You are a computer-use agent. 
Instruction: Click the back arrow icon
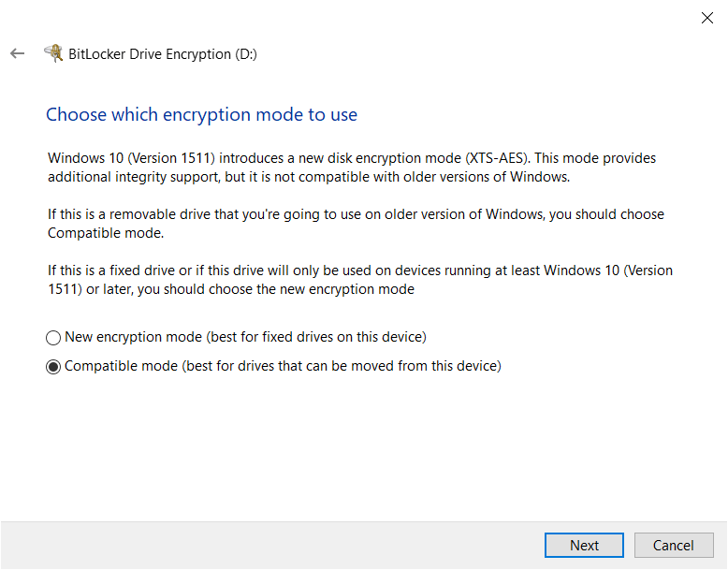click(17, 54)
